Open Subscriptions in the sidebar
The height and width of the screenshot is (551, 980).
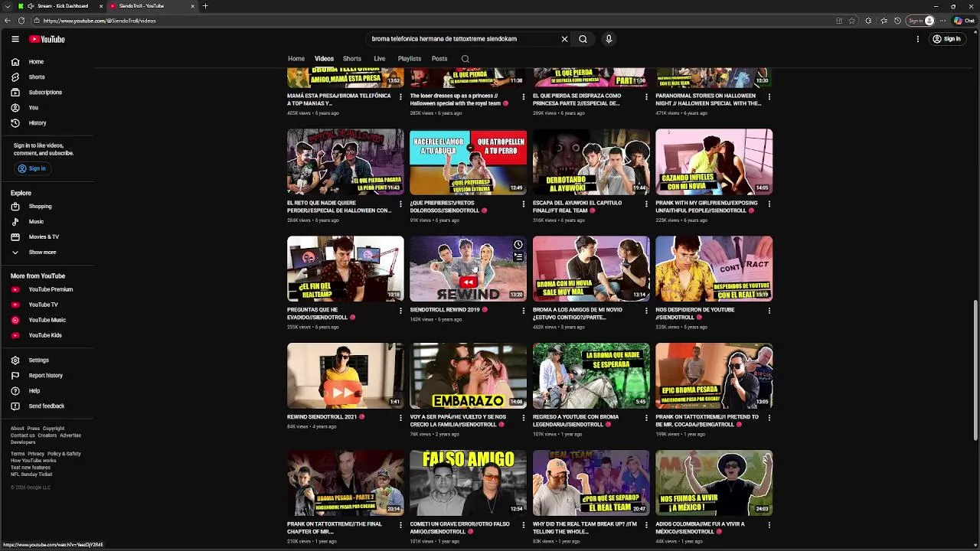47,92
